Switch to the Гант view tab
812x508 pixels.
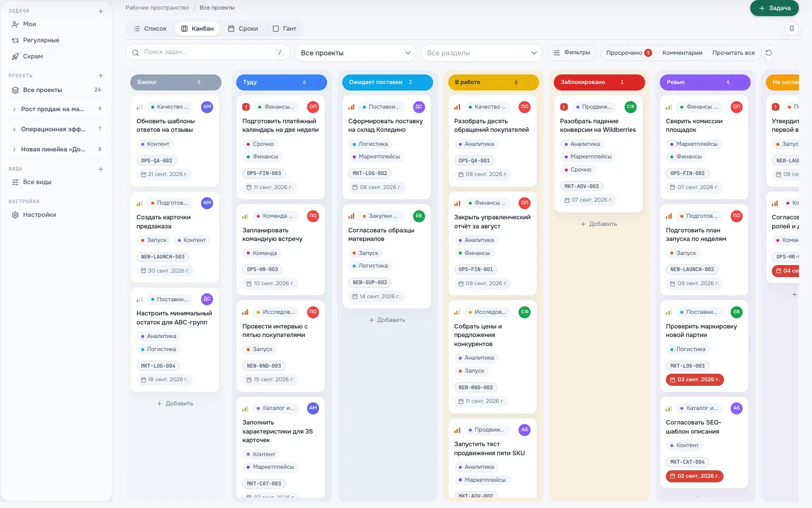click(x=284, y=29)
